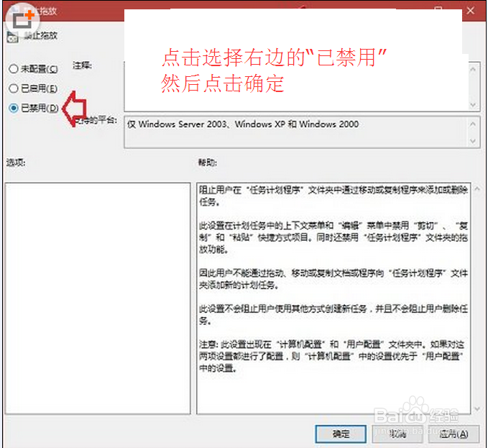
Task: Select the 未配置(C) radio button
Action: coord(14,68)
